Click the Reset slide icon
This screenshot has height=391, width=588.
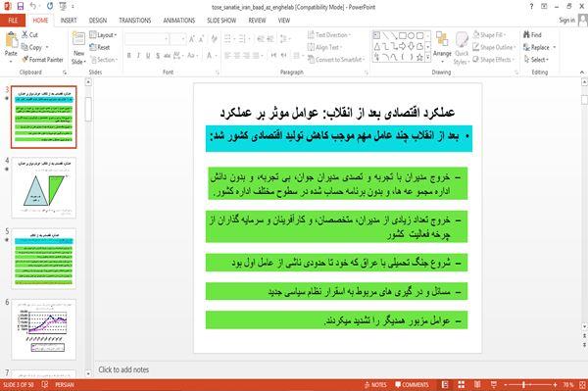(x=93, y=47)
